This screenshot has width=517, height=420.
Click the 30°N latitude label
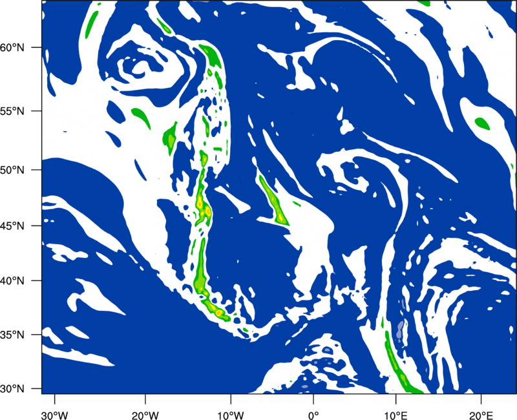pos(12,389)
